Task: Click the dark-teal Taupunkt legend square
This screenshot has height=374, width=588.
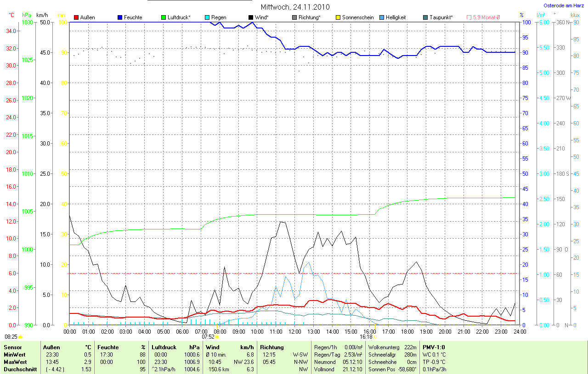Action: click(x=425, y=17)
